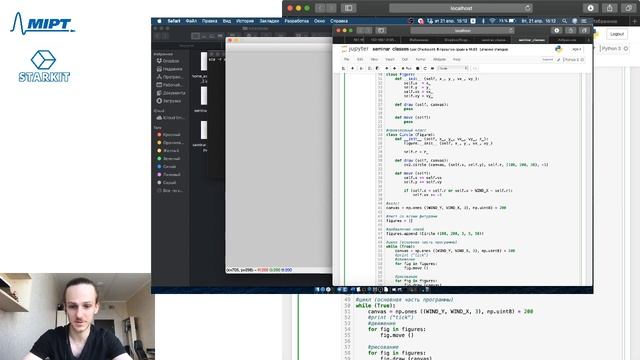Select the Серый tag in Finder sidebar
640x360 pixels.
[x=167, y=182]
